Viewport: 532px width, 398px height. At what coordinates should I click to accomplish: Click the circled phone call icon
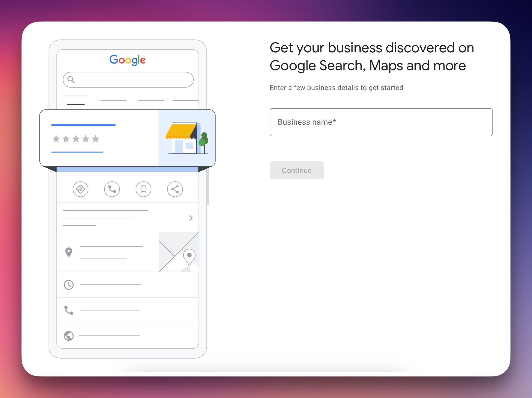(x=112, y=189)
